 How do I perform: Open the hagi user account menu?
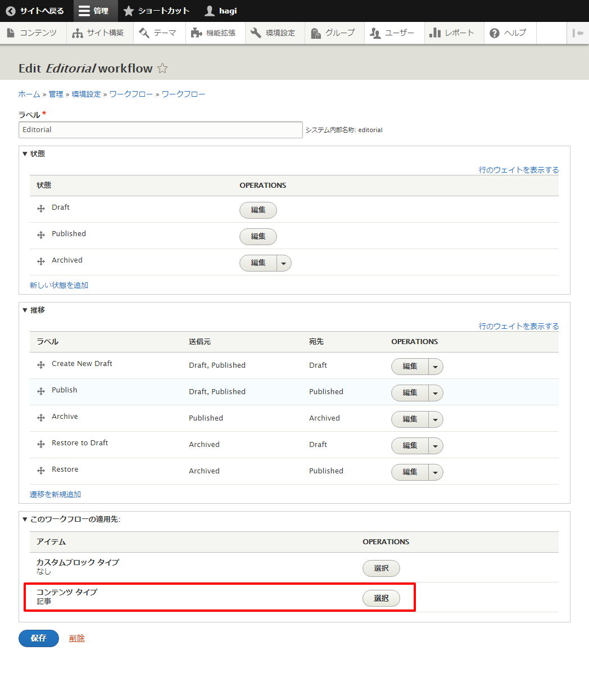click(x=221, y=11)
